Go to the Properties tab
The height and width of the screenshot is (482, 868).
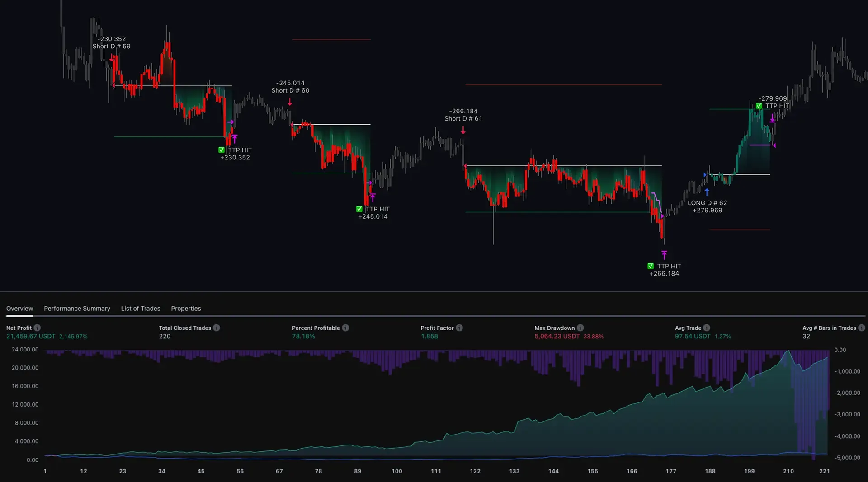click(x=186, y=309)
